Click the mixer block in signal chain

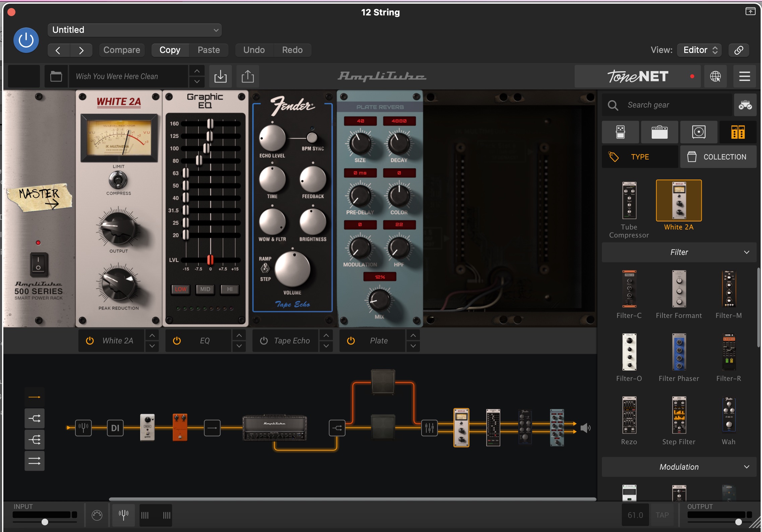click(x=429, y=428)
